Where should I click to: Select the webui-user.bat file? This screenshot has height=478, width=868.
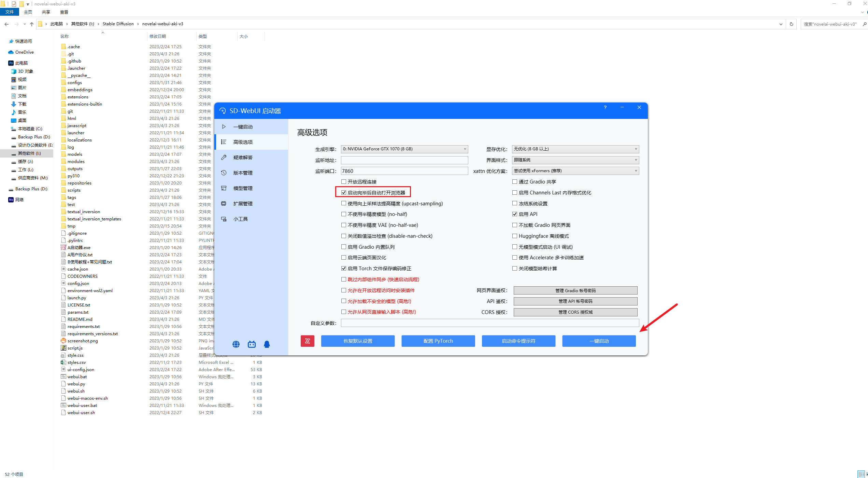[82, 406]
